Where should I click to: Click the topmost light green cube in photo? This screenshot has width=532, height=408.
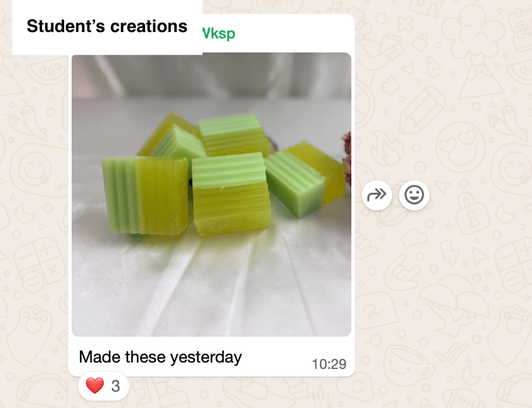pyautogui.click(x=234, y=135)
